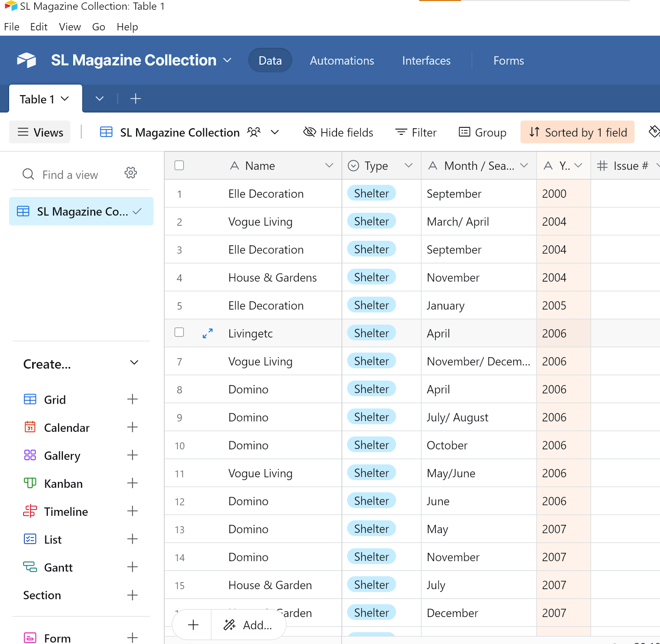Add a new Form view plus
This screenshot has height=644, width=660.
point(132,638)
